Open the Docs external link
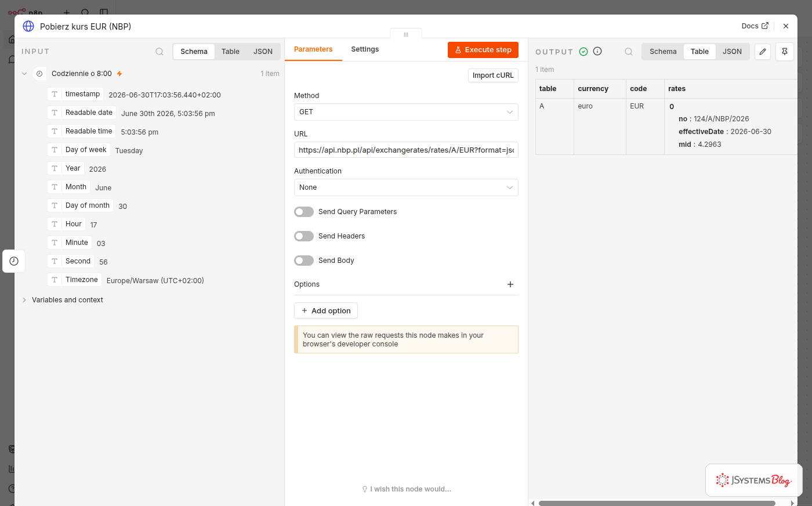The height and width of the screenshot is (506, 812). tap(755, 26)
